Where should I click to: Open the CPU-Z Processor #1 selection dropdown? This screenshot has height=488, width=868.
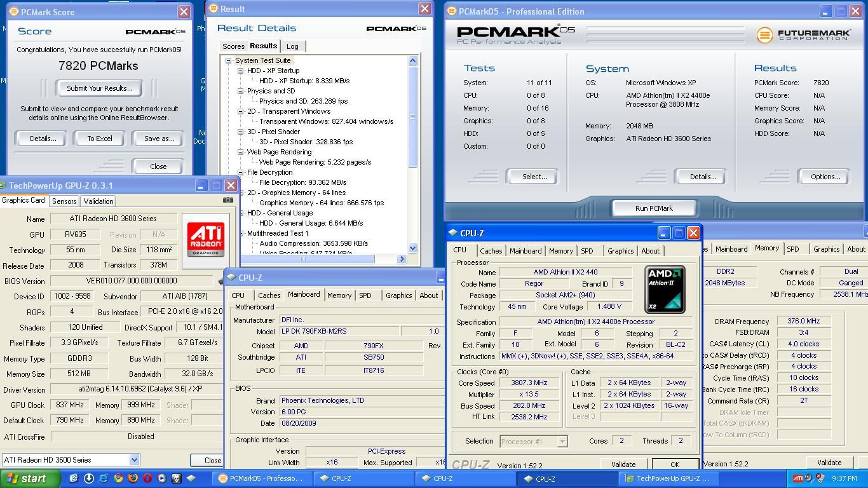coord(562,441)
